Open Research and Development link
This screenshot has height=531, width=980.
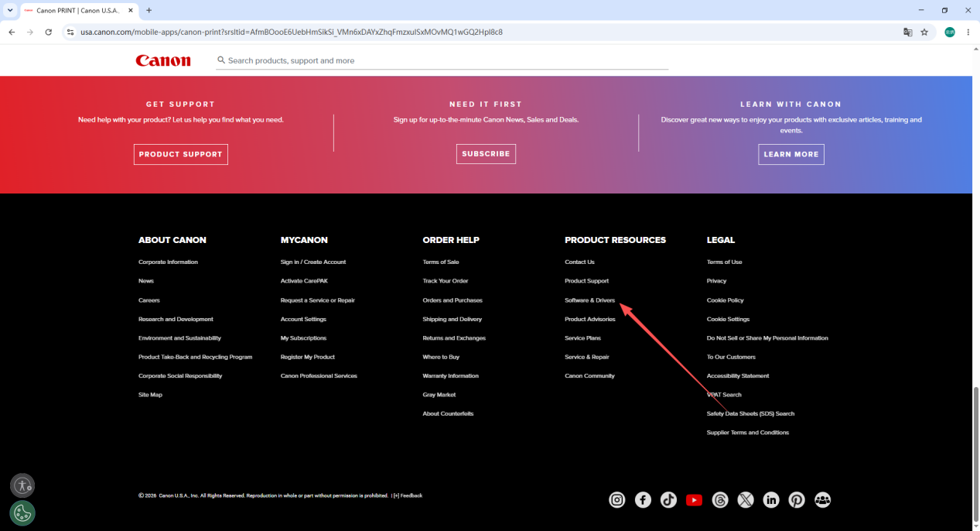[176, 319]
